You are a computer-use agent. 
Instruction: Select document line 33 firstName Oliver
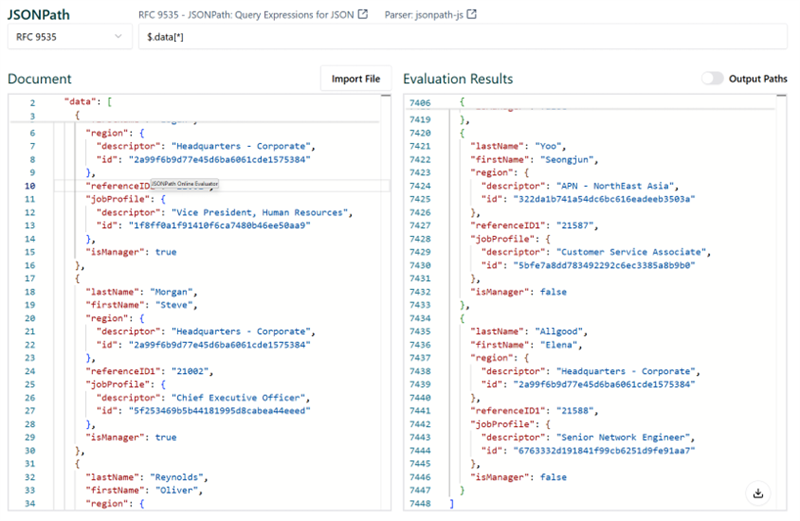click(144, 490)
